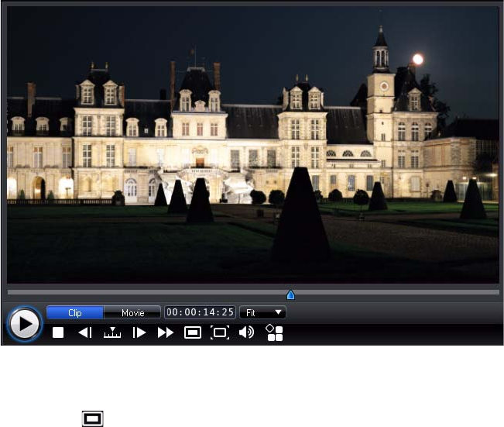
Task: Click the blue preview slider handle
Action: [290, 294]
